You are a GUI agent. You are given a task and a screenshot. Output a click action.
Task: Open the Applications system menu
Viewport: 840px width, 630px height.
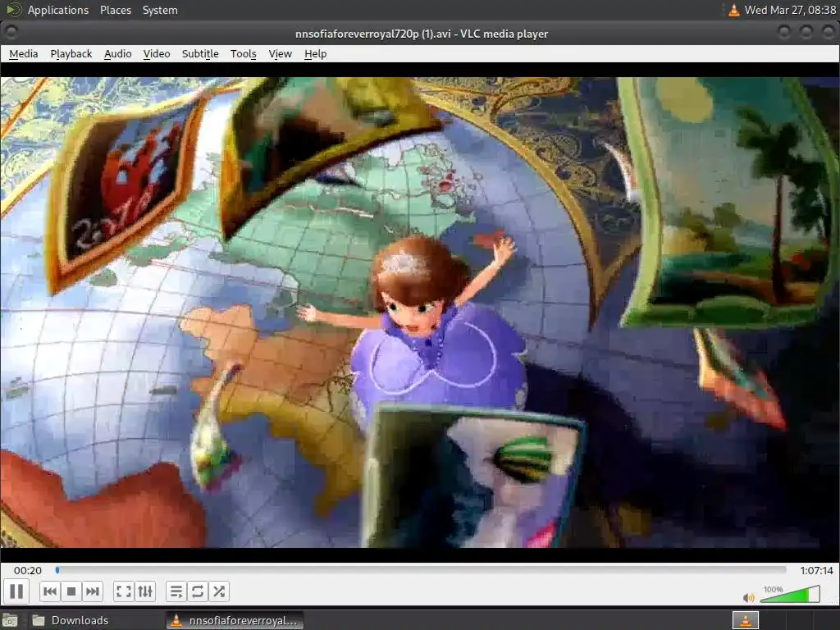tap(58, 10)
